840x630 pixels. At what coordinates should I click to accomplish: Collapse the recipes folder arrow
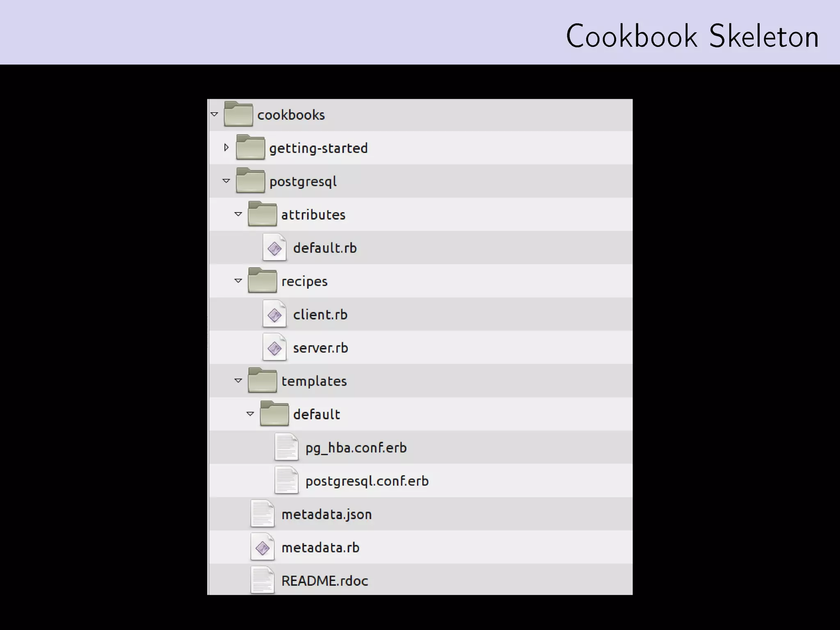click(x=238, y=281)
